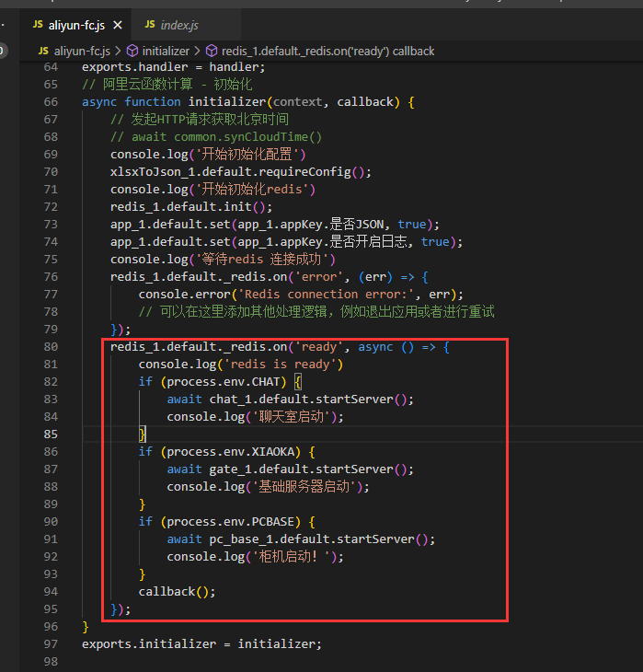Click the 'true' value on line 74

(435, 242)
